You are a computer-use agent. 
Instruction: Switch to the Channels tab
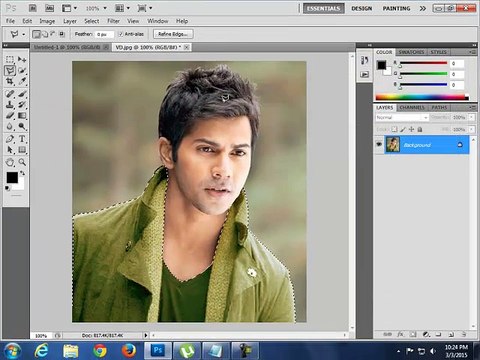tap(412, 107)
